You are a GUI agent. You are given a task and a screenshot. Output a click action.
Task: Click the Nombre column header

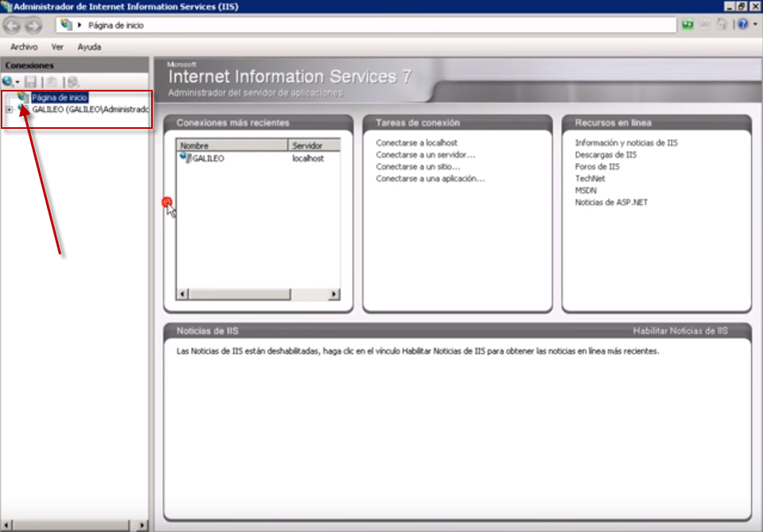click(232, 146)
